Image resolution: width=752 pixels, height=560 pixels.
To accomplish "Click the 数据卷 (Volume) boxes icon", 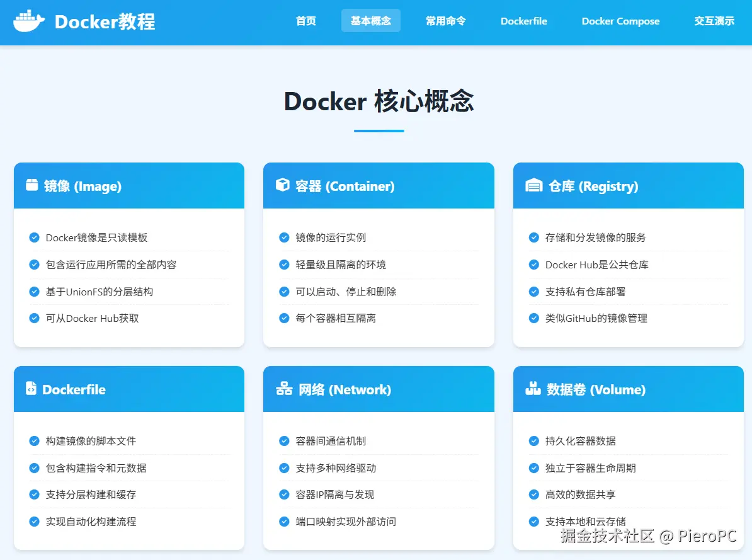I will (x=533, y=388).
